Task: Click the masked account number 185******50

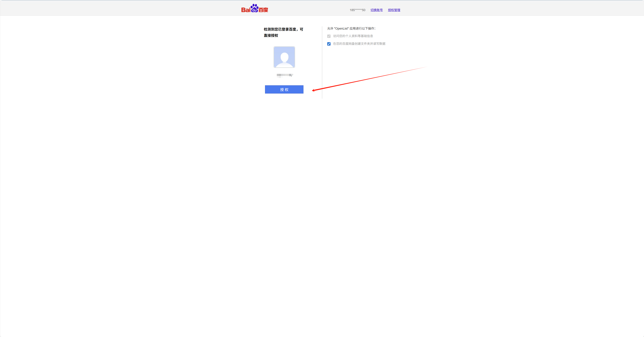Action: [x=357, y=10]
